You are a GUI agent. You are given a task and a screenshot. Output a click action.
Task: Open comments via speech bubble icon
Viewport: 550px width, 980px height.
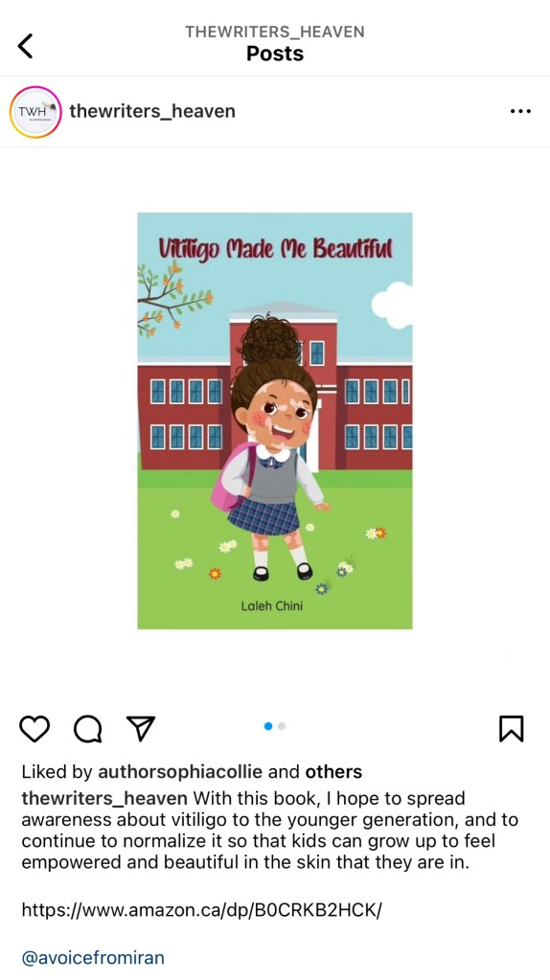[x=87, y=729]
